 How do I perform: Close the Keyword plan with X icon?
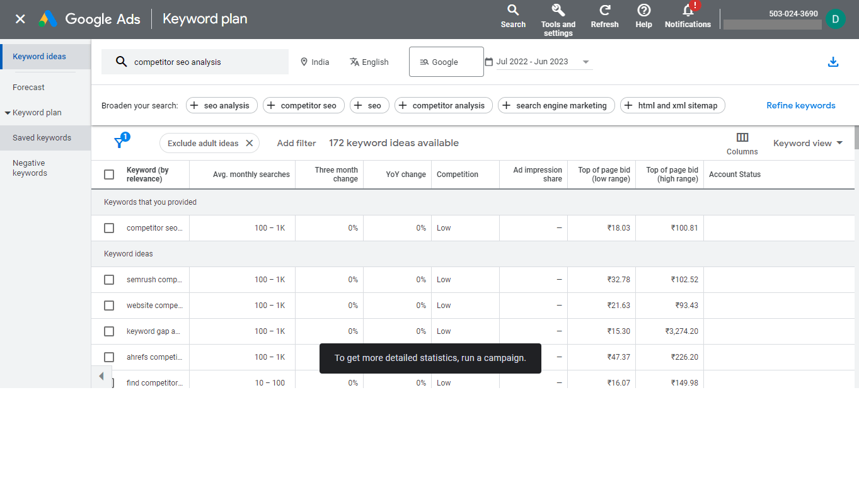click(x=20, y=19)
